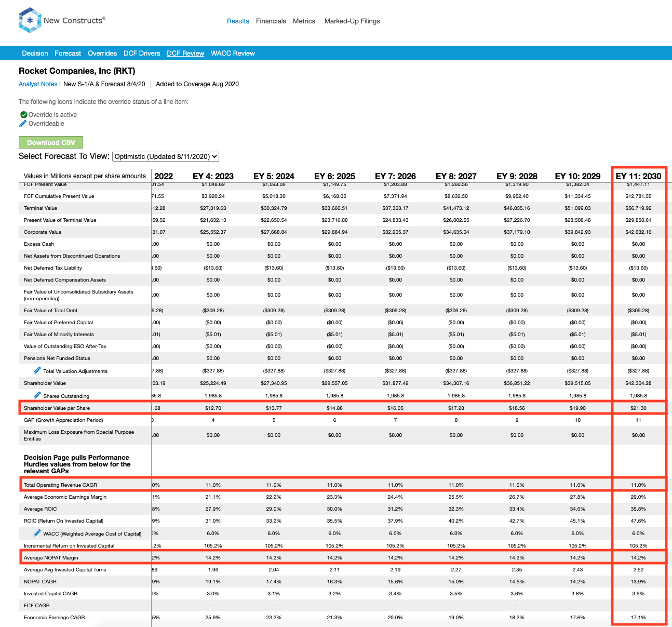
Task: Click the Shareholder Value $42,304.28 cell
Action: (x=638, y=383)
